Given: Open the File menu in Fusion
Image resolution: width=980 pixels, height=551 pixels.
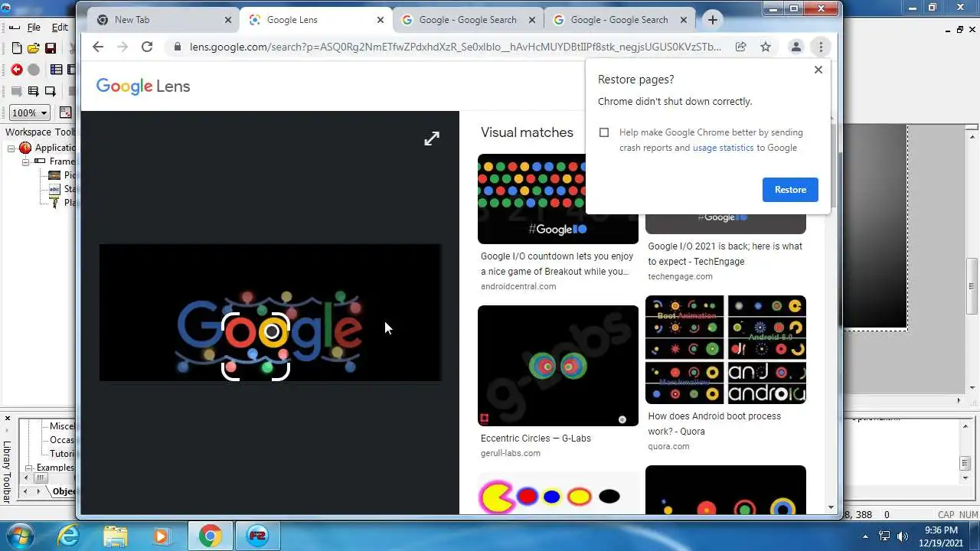Looking at the screenshot, I should [x=34, y=27].
